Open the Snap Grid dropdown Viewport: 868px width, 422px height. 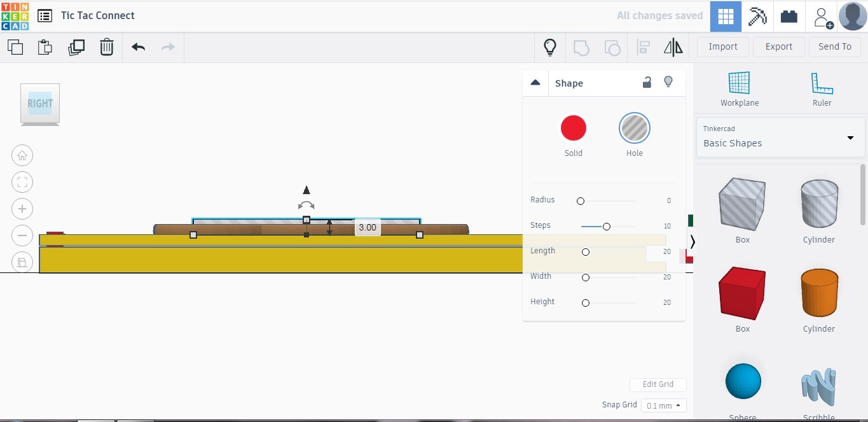tap(663, 405)
